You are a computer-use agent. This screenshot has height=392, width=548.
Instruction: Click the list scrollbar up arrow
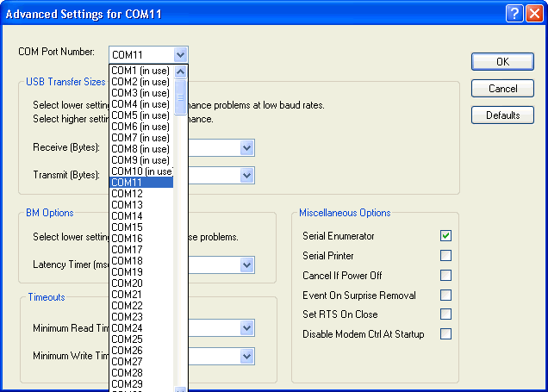[180, 72]
